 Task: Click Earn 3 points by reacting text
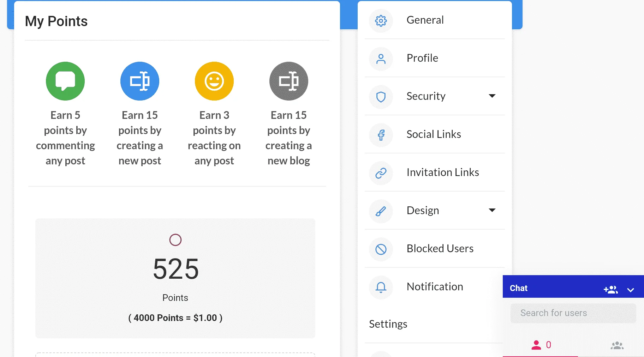214,138
